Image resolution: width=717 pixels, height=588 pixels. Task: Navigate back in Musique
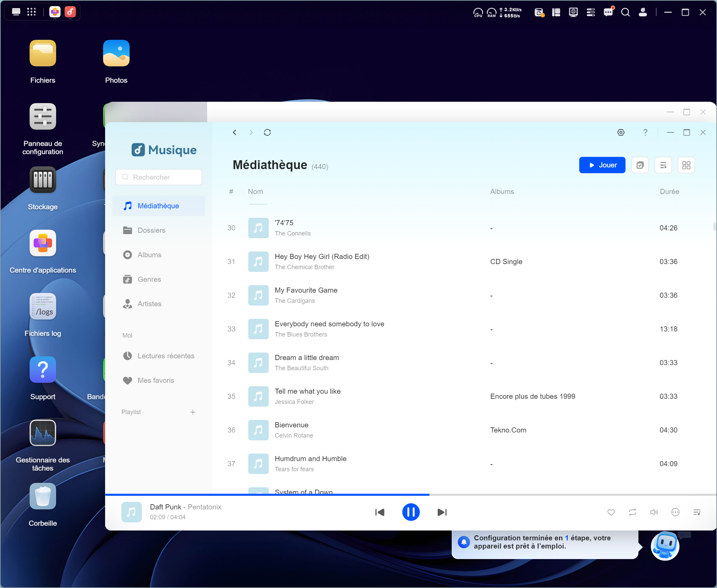234,132
